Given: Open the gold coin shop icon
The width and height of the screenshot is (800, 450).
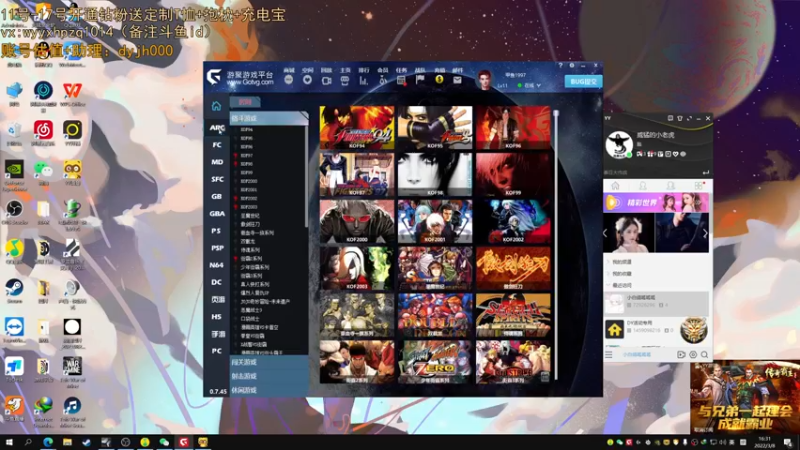Looking at the screenshot, I should pyautogui.click(x=439, y=80).
